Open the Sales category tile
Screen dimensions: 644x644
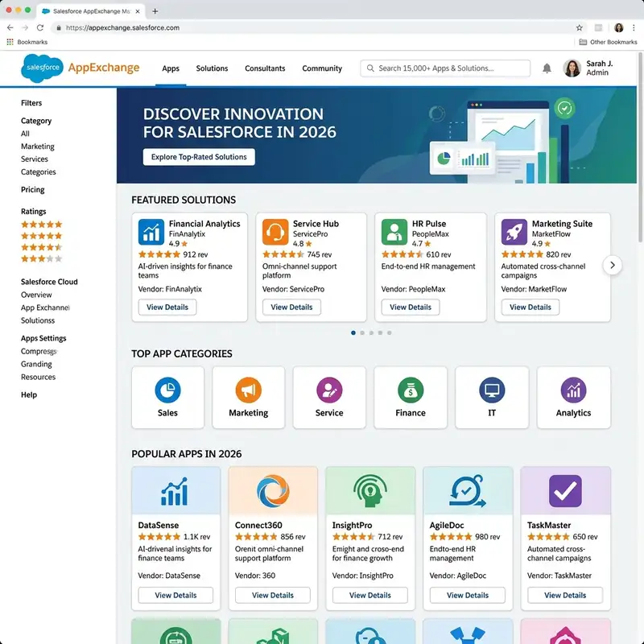click(167, 397)
